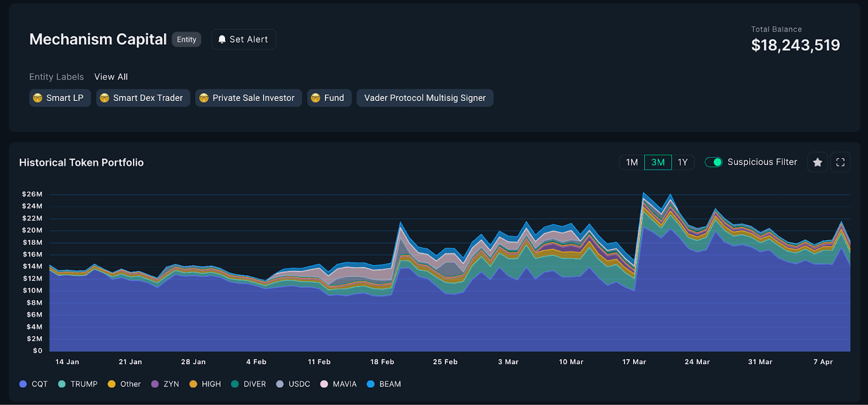The width and height of the screenshot is (868, 405).
Task: Click the $0 y-axis label
Action: tap(37, 351)
